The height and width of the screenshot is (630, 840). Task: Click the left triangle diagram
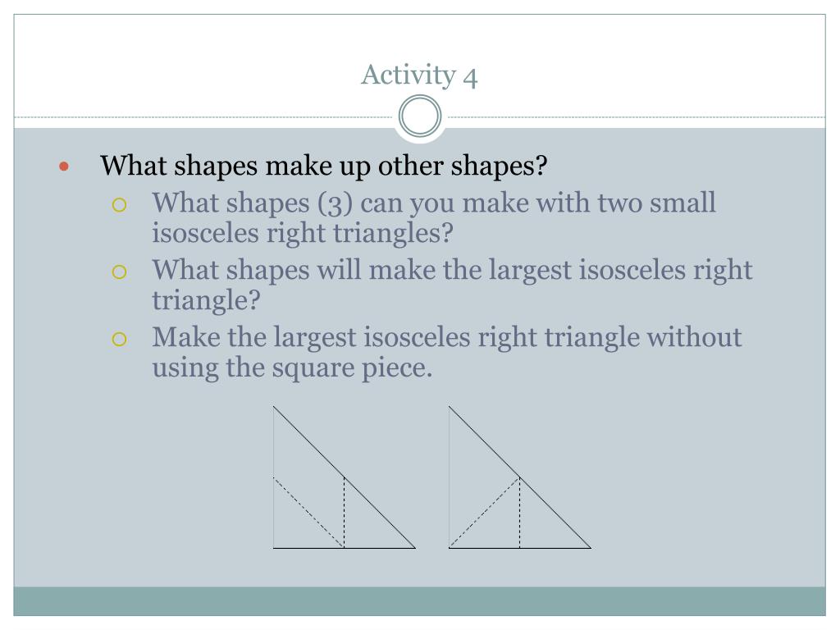[x=345, y=477]
